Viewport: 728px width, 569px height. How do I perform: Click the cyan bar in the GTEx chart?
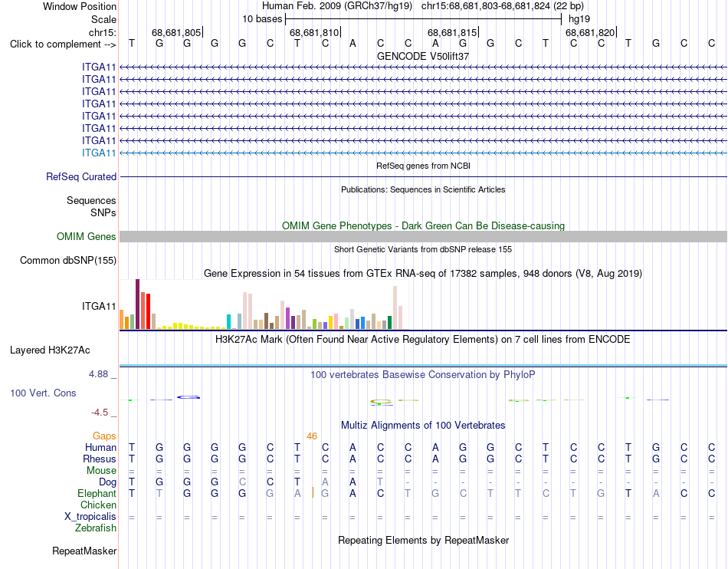(x=228, y=322)
